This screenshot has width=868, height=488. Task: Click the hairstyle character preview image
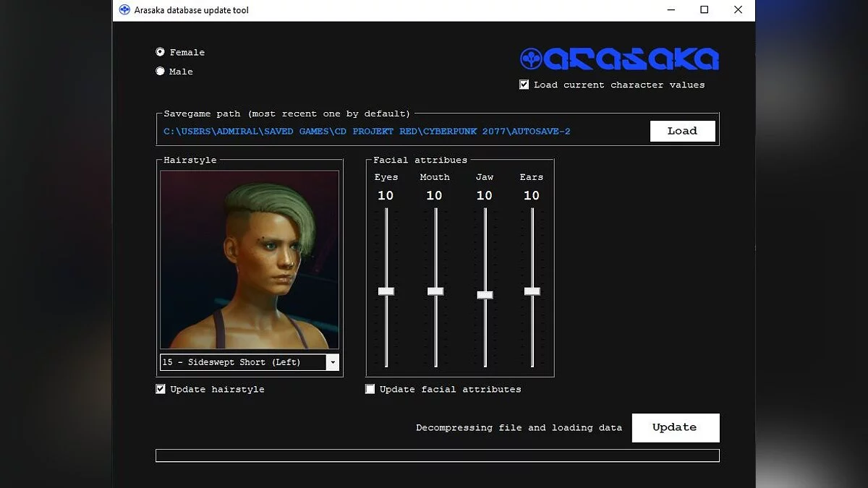tap(250, 260)
